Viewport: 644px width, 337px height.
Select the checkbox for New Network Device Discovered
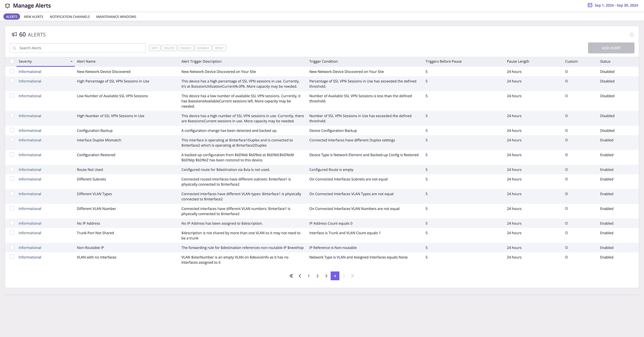pos(12,71)
